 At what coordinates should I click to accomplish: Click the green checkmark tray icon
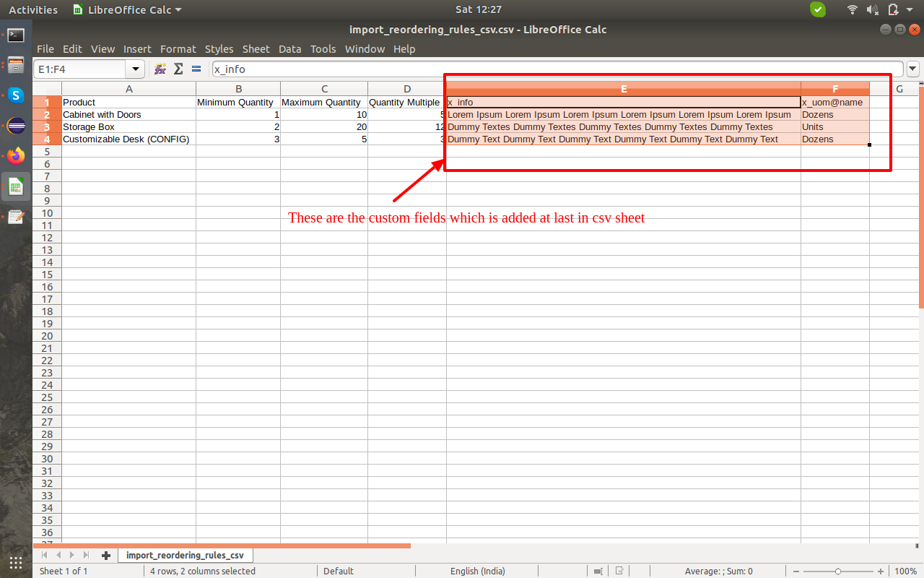point(817,9)
